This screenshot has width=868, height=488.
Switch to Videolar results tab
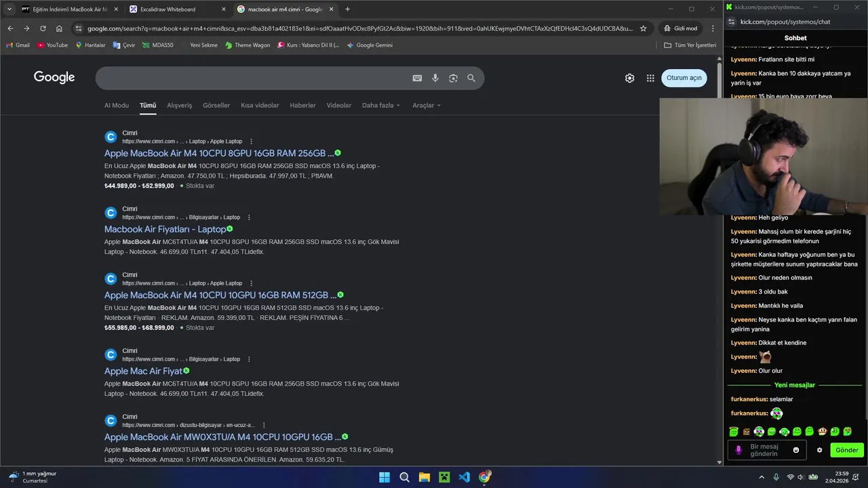339,105
